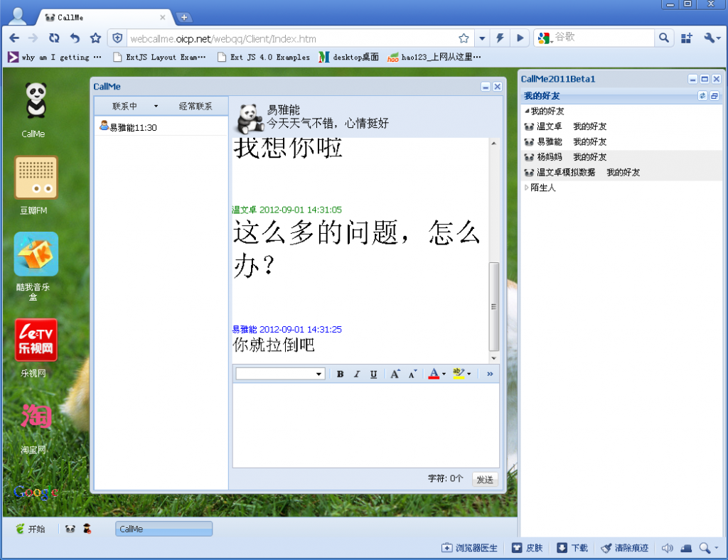Toggle underline in chat editor
This screenshot has width=728, height=560.
tap(373, 374)
